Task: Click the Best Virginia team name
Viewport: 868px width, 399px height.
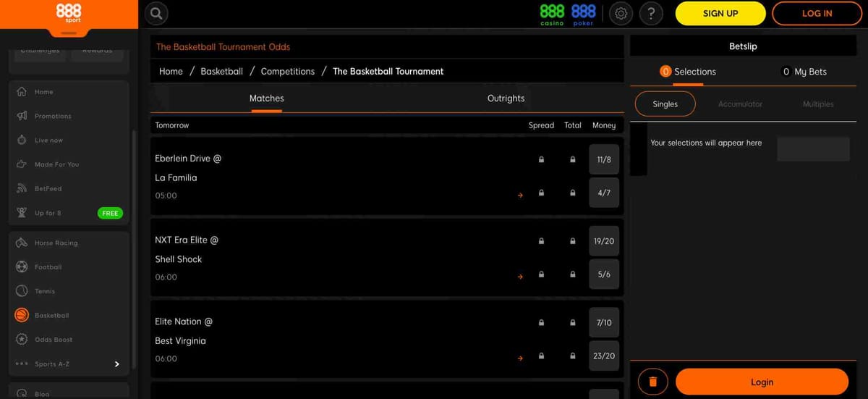Action: 180,341
